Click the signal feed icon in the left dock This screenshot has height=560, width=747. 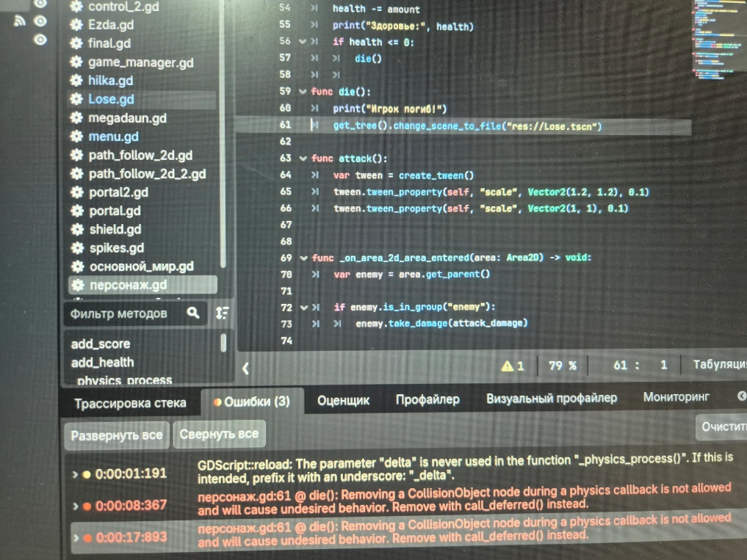(19, 21)
